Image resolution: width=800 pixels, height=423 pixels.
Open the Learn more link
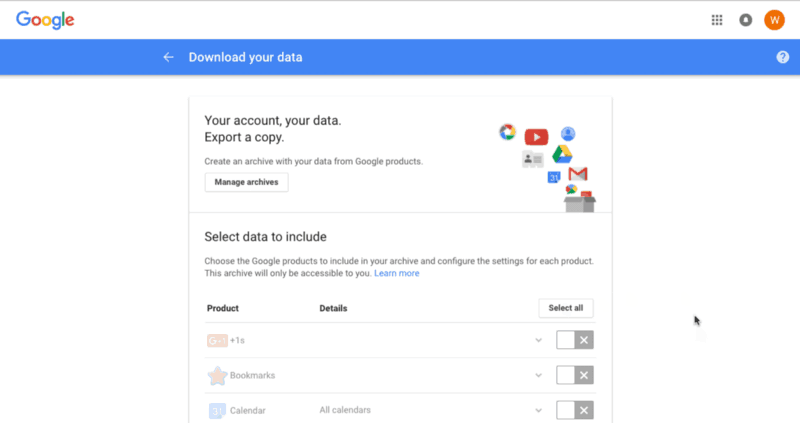coord(396,273)
